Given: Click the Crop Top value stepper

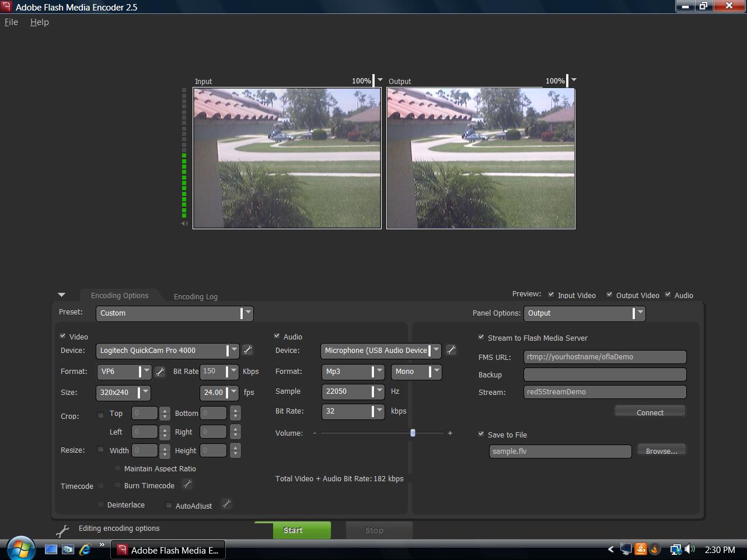Looking at the screenshot, I should coord(165,414).
